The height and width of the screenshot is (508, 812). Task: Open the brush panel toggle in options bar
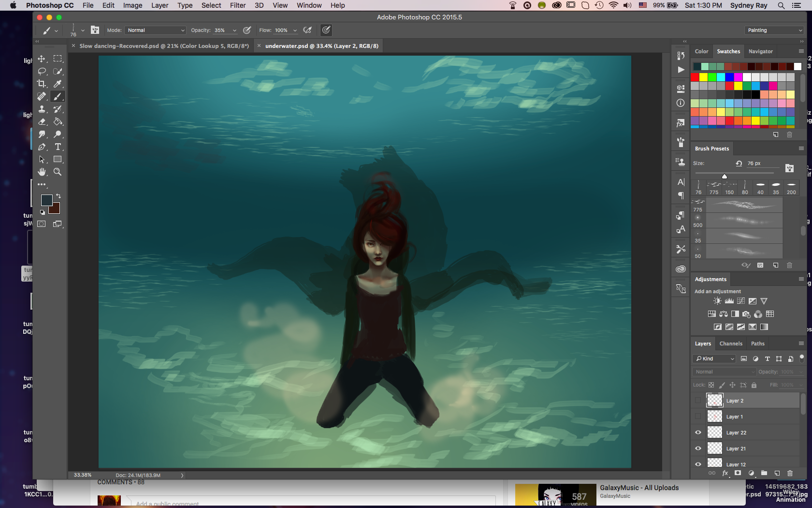coord(95,30)
